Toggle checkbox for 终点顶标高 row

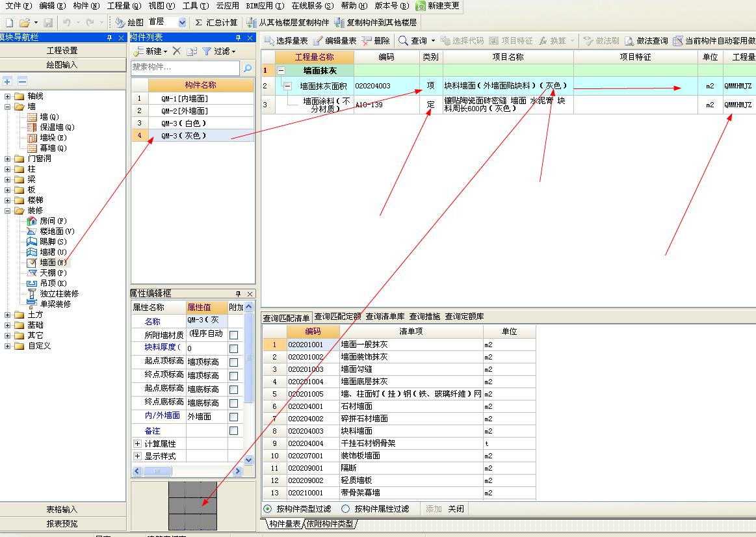(234, 376)
